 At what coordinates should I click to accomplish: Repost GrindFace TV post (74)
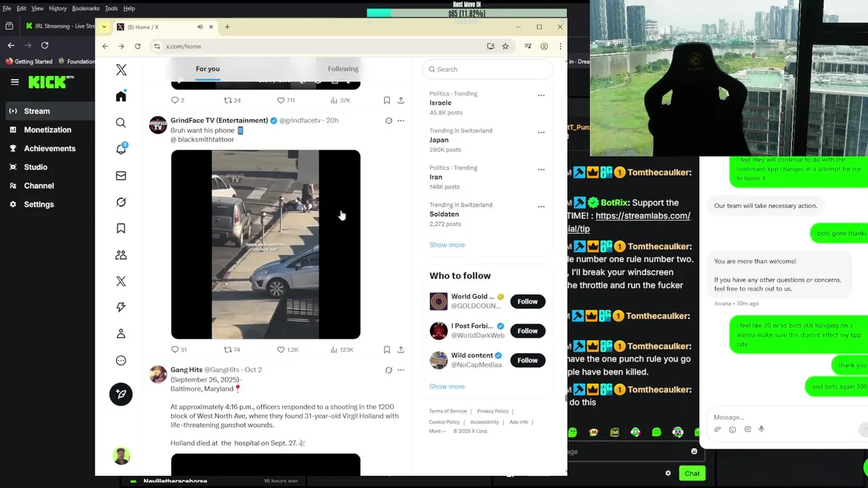click(232, 350)
